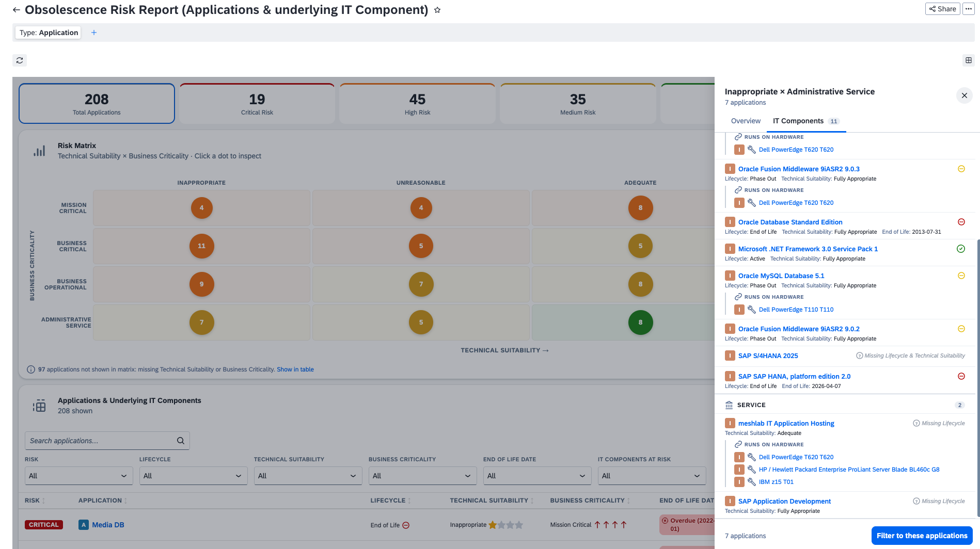Sort by Technical Suitability column header
Screen dimensions: 980x549
pos(492,500)
